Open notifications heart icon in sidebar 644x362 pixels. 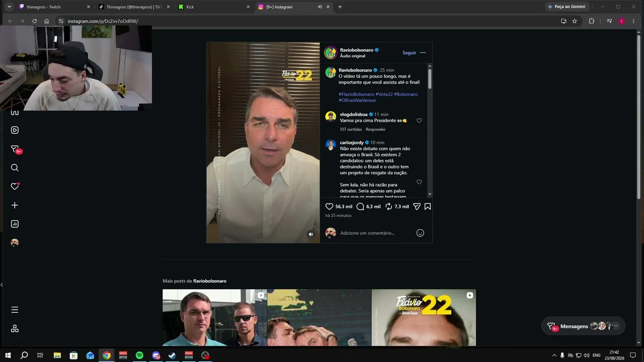click(x=15, y=186)
